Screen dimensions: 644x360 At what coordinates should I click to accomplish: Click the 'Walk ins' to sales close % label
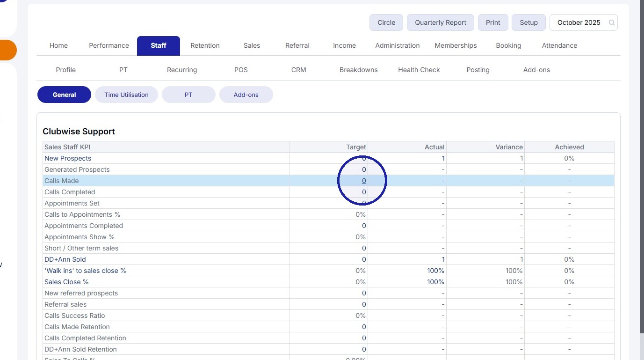pos(85,271)
